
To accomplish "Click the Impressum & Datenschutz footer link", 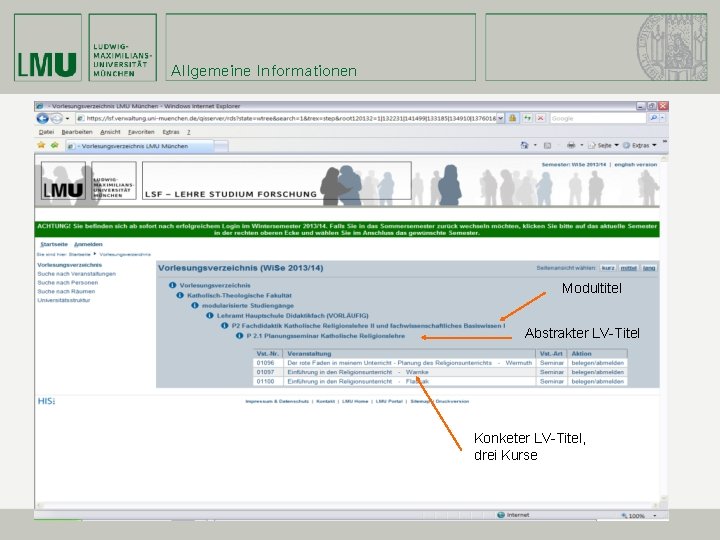I will point(277,401).
